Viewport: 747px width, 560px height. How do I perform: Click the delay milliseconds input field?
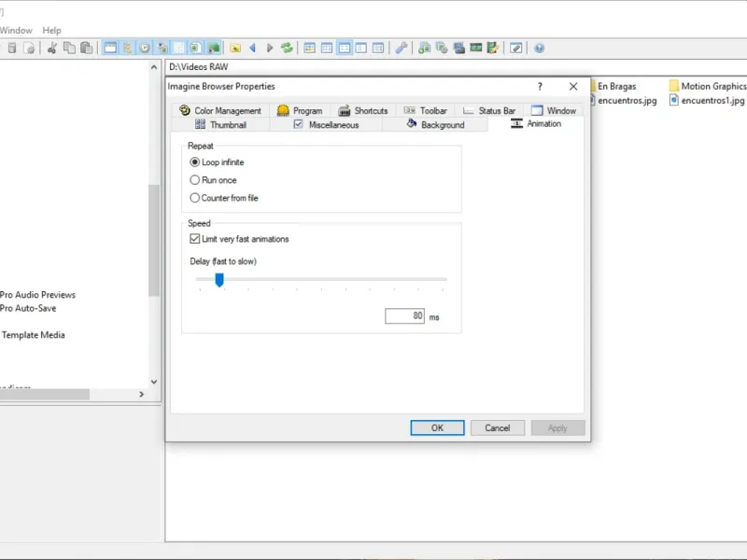(x=404, y=316)
